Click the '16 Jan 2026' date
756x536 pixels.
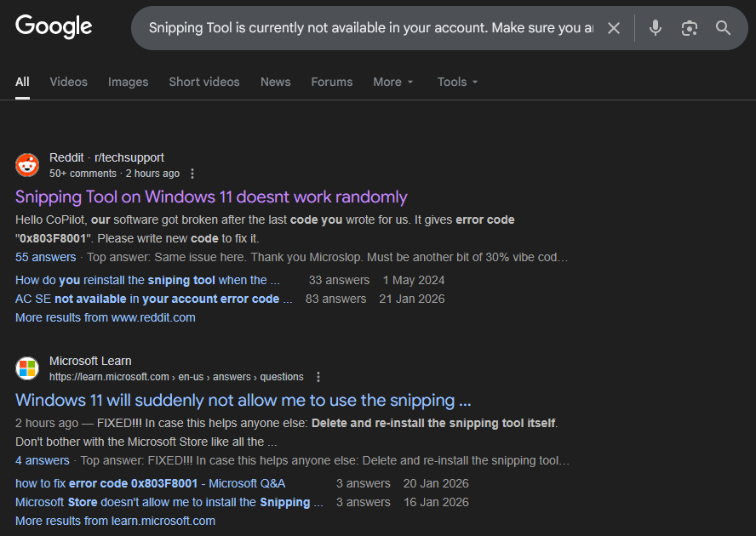click(436, 502)
